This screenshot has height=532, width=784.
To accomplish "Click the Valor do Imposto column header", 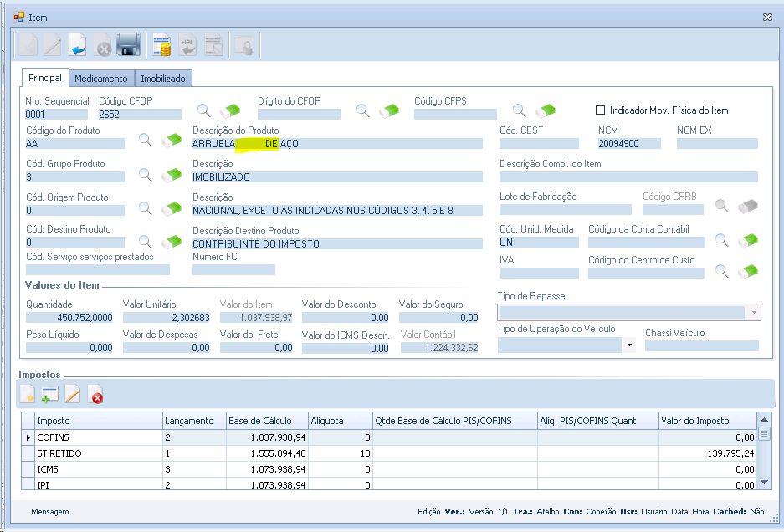I will point(694,421).
